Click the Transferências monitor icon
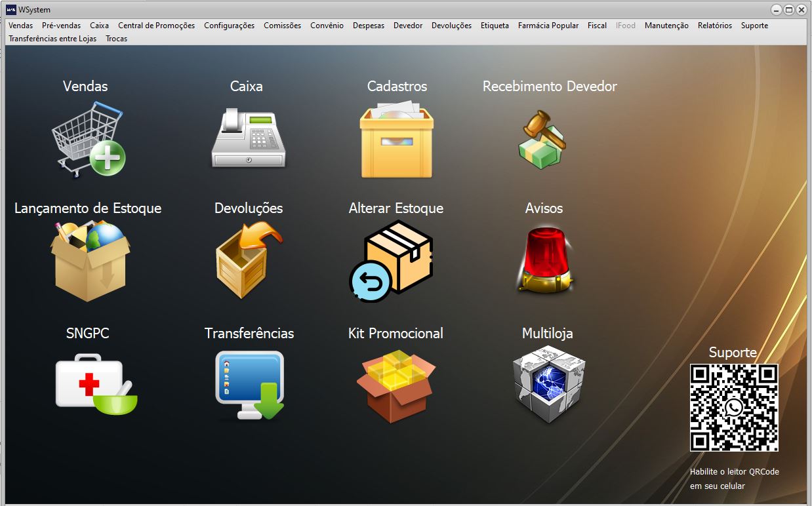Screen dimensions: 812x506 [x=250, y=385]
